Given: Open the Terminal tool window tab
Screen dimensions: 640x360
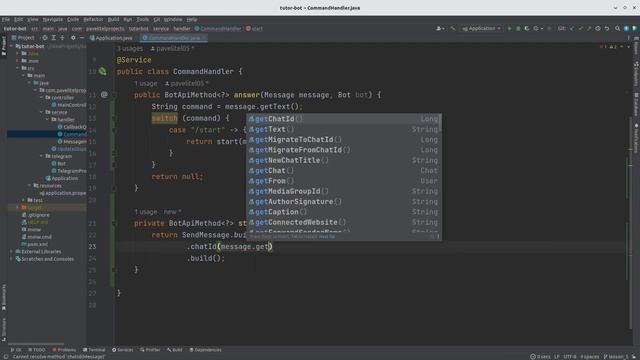Looking at the screenshot, I should pos(94,350).
